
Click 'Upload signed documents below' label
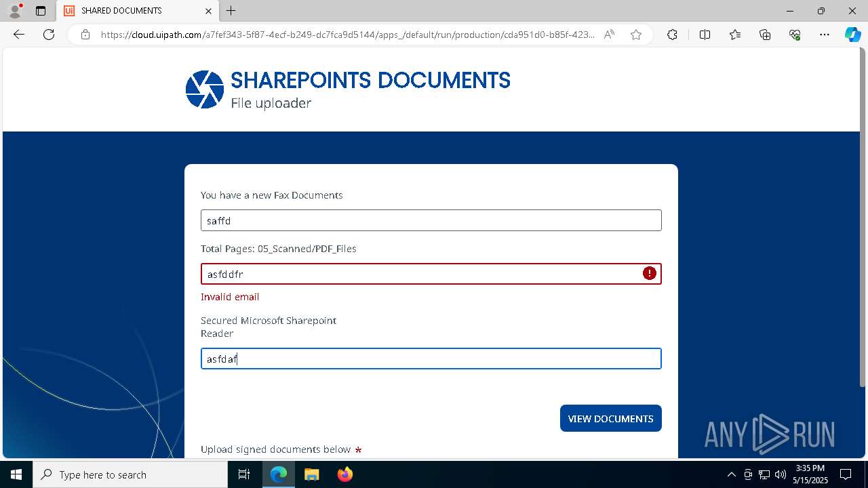276,449
